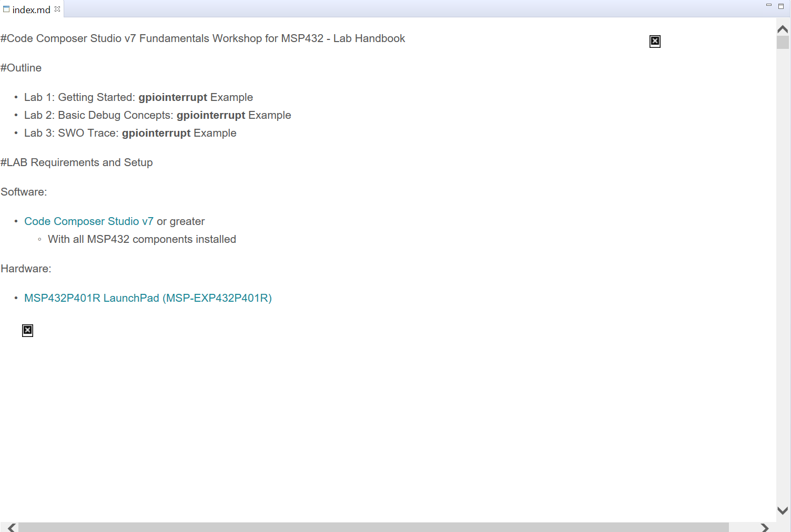The image size is (791, 532).
Task: Click the 'Software:' label
Action: click(24, 192)
